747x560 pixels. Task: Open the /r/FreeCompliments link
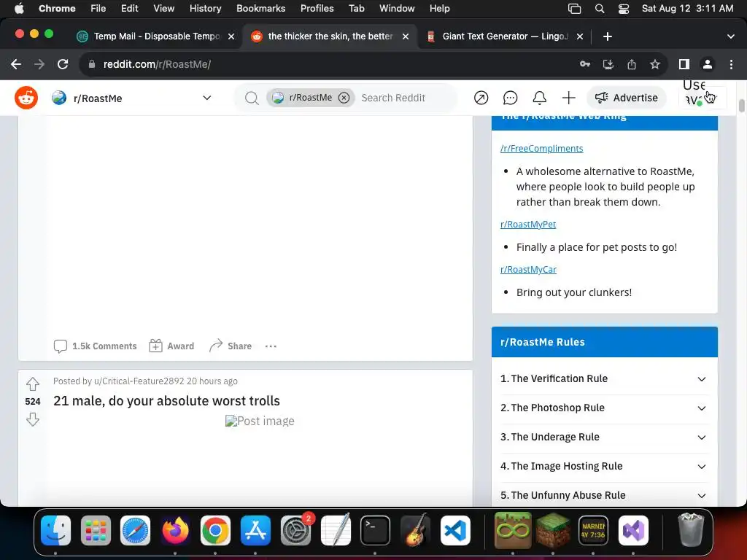click(542, 149)
